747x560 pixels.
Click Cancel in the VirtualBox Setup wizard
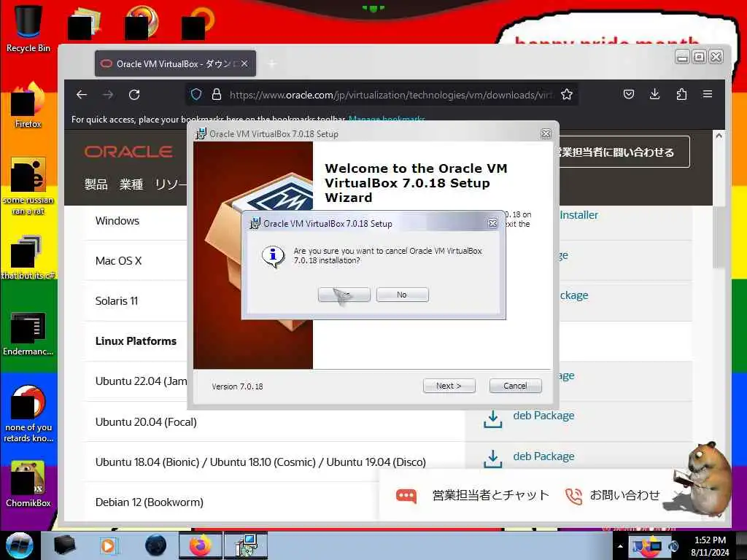point(516,386)
